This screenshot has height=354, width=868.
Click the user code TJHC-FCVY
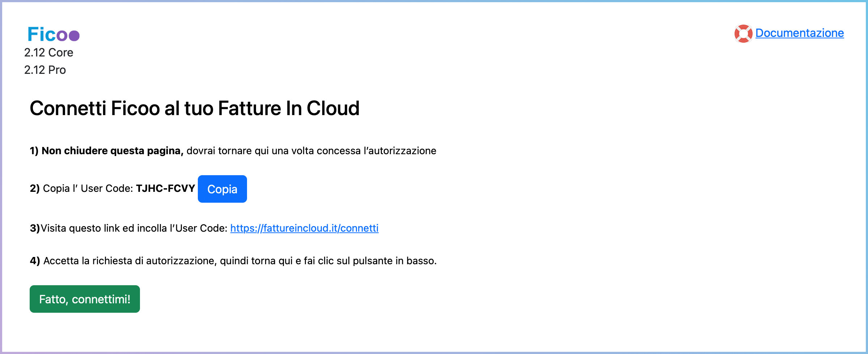165,188
